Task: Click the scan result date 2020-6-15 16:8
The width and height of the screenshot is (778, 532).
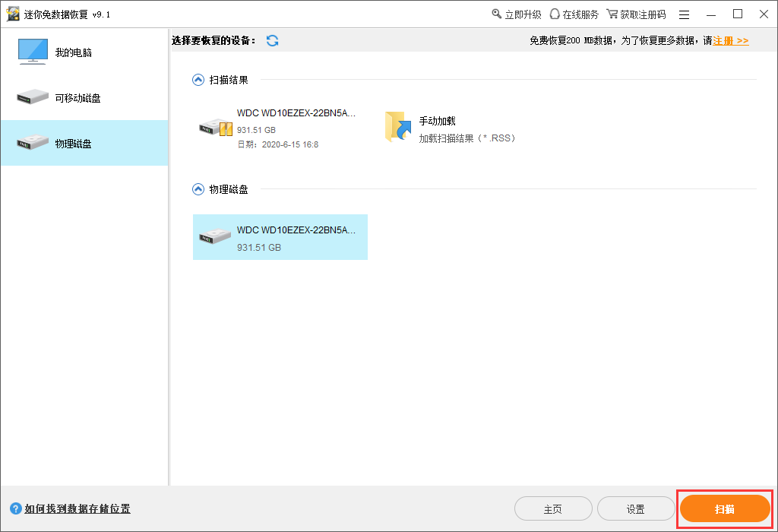Action: pyautogui.click(x=278, y=144)
